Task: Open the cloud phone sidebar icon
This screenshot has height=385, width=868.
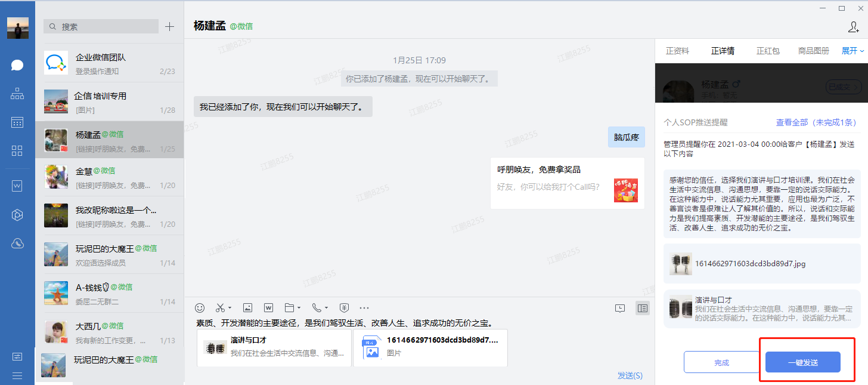Action: click(17, 243)
